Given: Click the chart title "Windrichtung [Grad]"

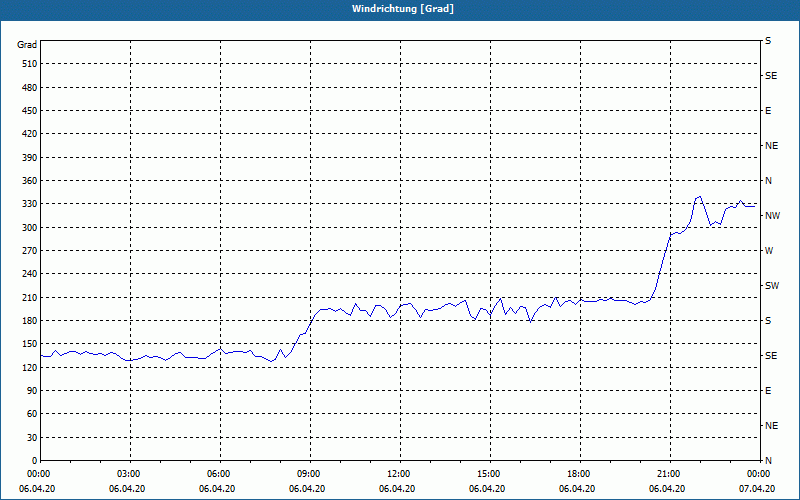Looking at the screenshot, I should click(x=403, y=9).
